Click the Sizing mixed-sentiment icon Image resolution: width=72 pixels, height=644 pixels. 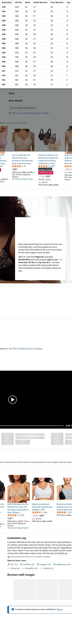point(9,568)
